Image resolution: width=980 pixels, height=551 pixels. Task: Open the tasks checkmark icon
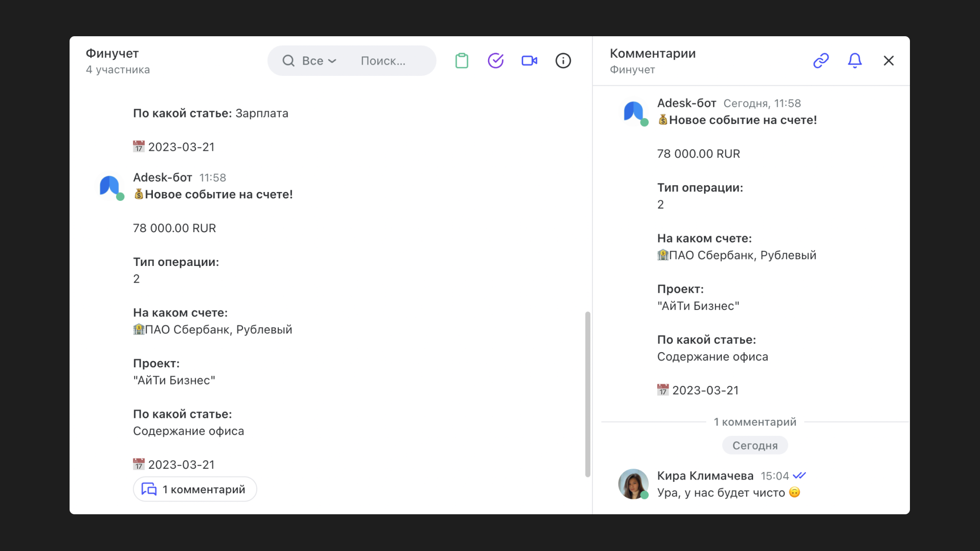tap(495, 61)
